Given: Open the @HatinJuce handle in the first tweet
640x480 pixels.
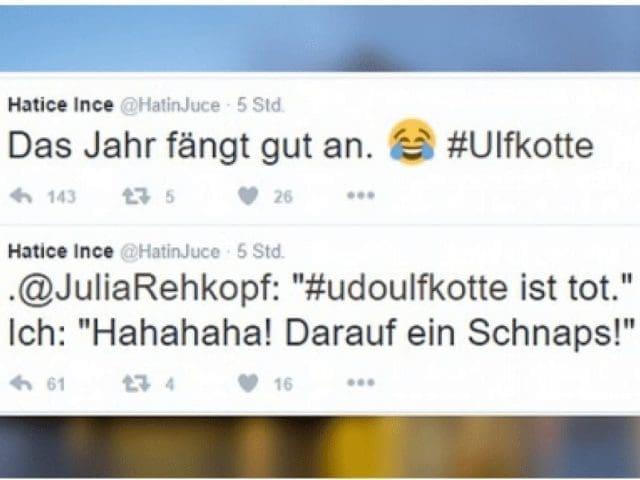Looking at the screenshot, I should point(170,106).
